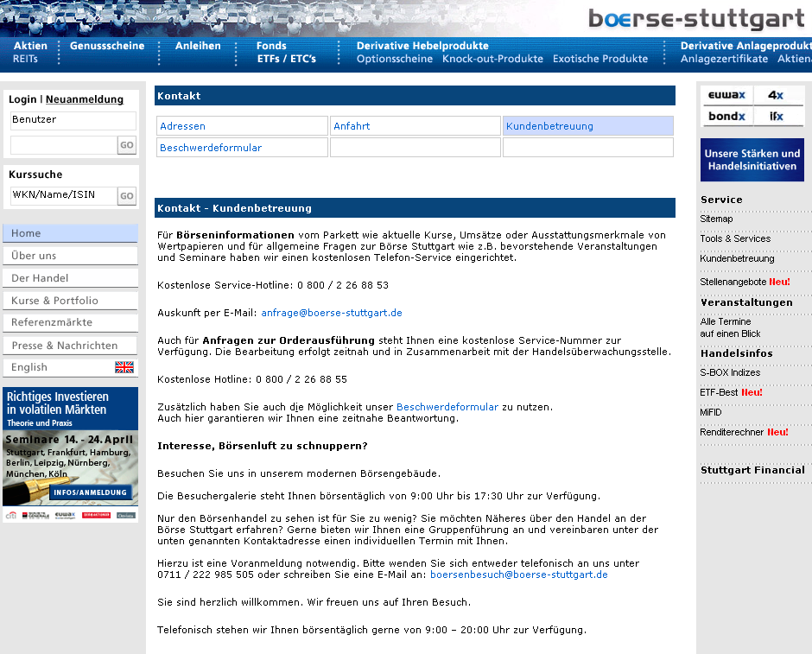Open the Neuanmeldung registration link
Image resolution: width=812 pixels, height=654 pixels.
pyautogui.click(x=85, y=99)
